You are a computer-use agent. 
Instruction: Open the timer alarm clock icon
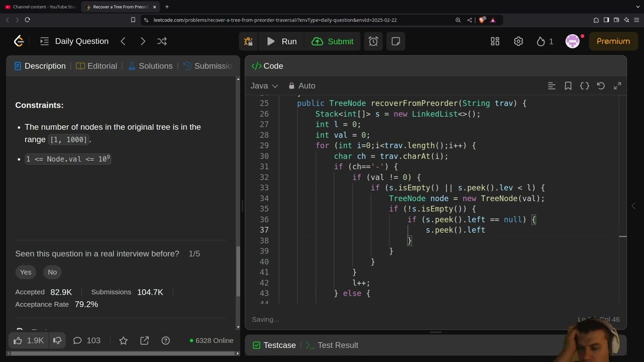(x=373, y=41)
